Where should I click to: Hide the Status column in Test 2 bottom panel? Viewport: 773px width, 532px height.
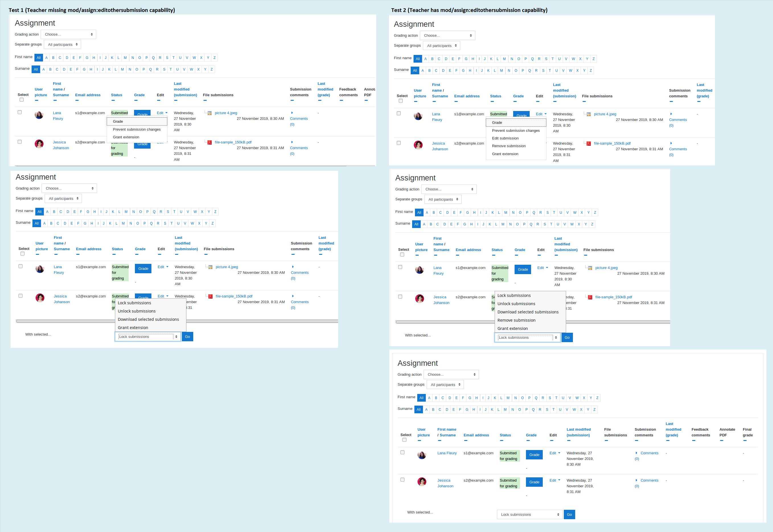[x=501, y=440]
